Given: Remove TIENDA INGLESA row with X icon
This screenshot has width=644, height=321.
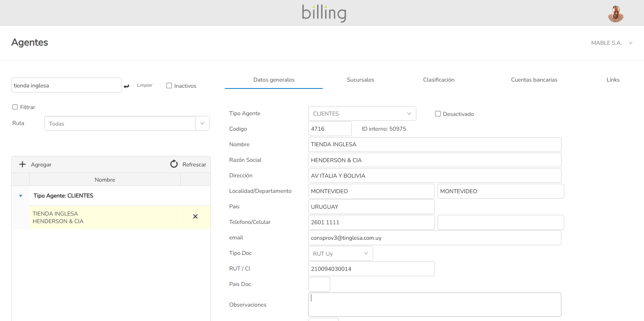Looking at the screenshot, I should click(195, 217).
